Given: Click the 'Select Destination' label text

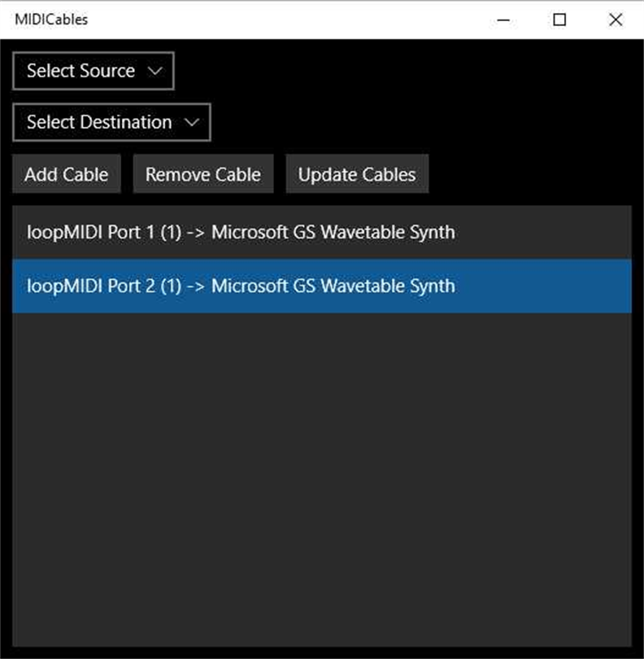Looking at the screenshot, I should pos(99,123).
